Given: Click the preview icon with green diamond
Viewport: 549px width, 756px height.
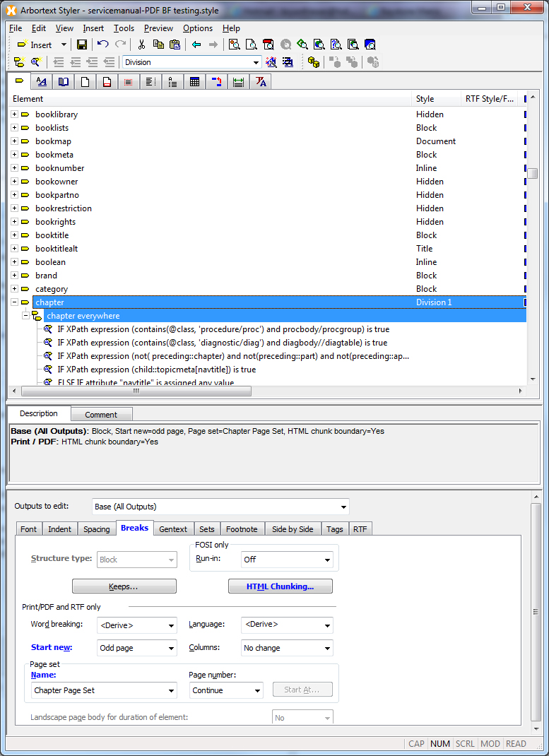Looking at the screenshot, I should pyautogui.click(x=302, y=45).
